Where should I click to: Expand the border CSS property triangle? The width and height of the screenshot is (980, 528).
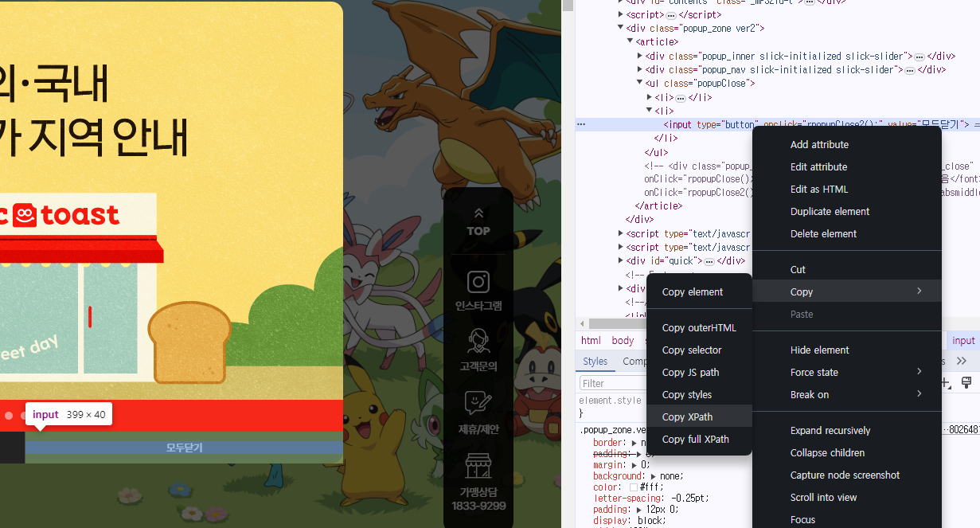pos(635,443)
